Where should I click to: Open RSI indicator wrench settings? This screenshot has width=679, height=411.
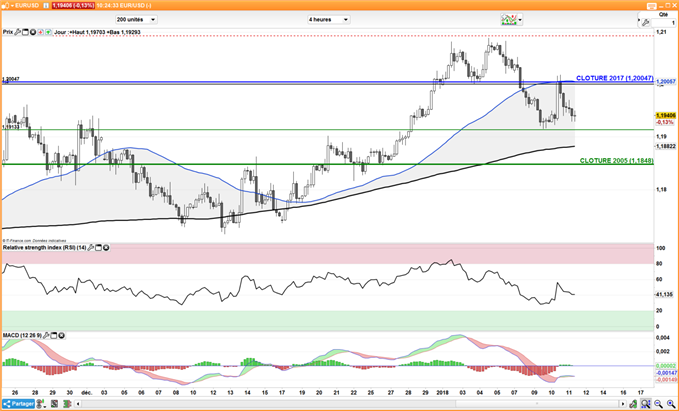[x=91, y=248]
